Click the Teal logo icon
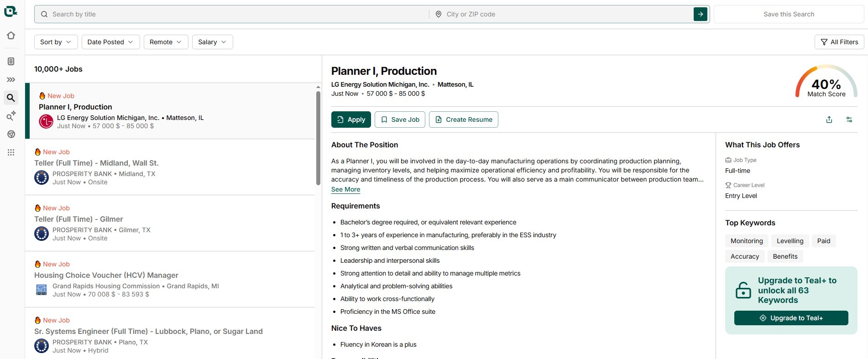 10,11
